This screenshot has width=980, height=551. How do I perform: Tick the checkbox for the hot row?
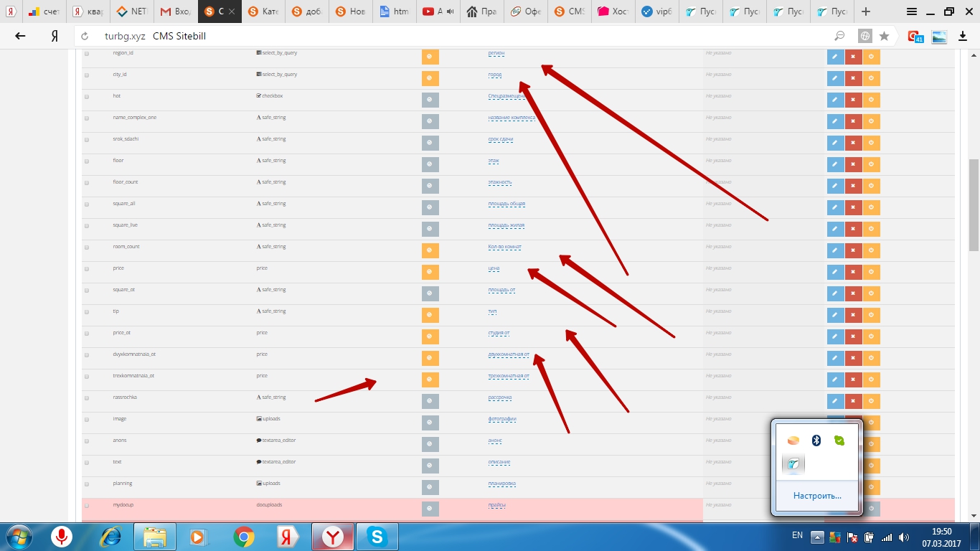click(x=87, y=97)
